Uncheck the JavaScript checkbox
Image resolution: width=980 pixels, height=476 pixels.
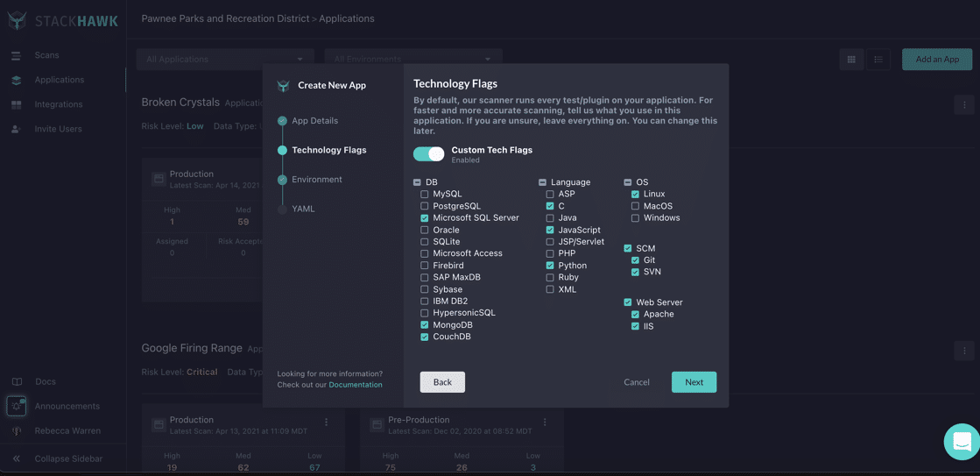click(550, 231)
